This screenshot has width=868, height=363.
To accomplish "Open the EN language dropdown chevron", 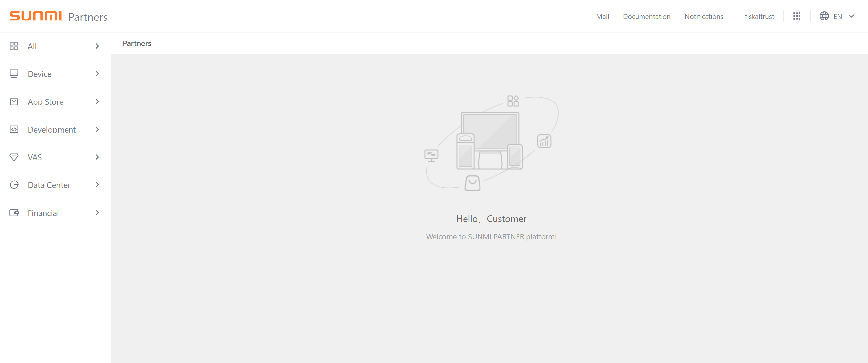I will tap(852, 16).
